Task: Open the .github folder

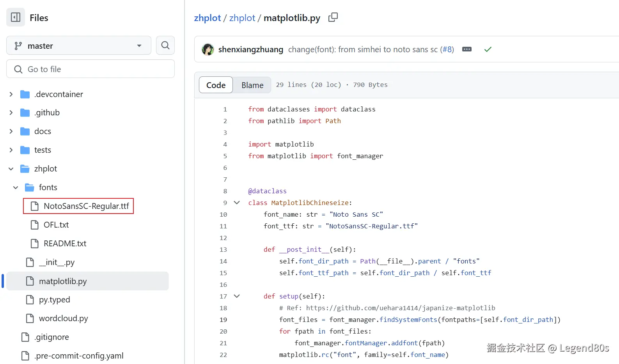Action: 47,113
